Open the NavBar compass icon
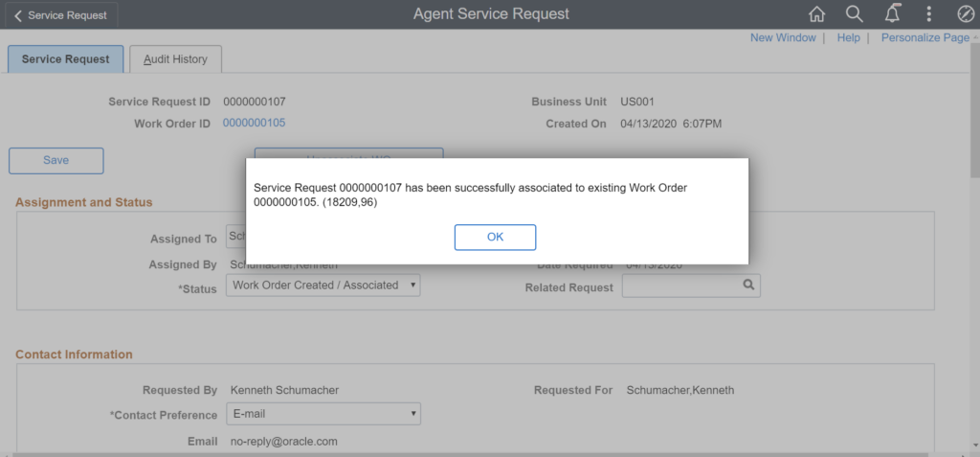 tap(965, 14)
